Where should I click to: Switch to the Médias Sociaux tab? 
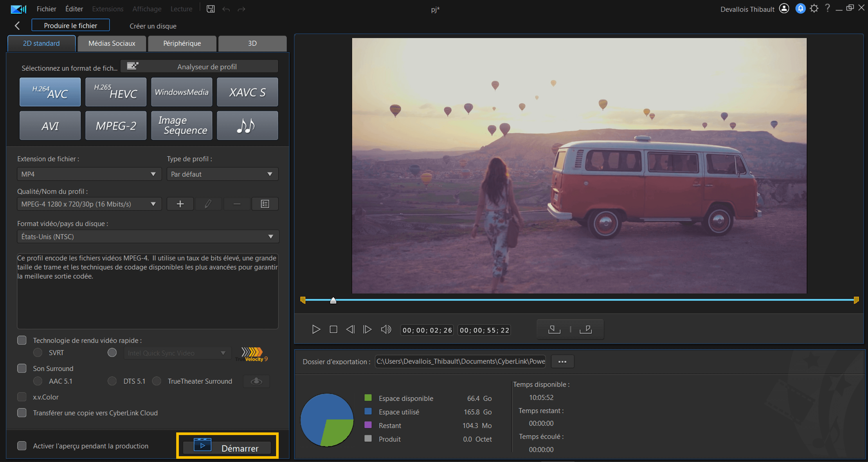point(112,43)
